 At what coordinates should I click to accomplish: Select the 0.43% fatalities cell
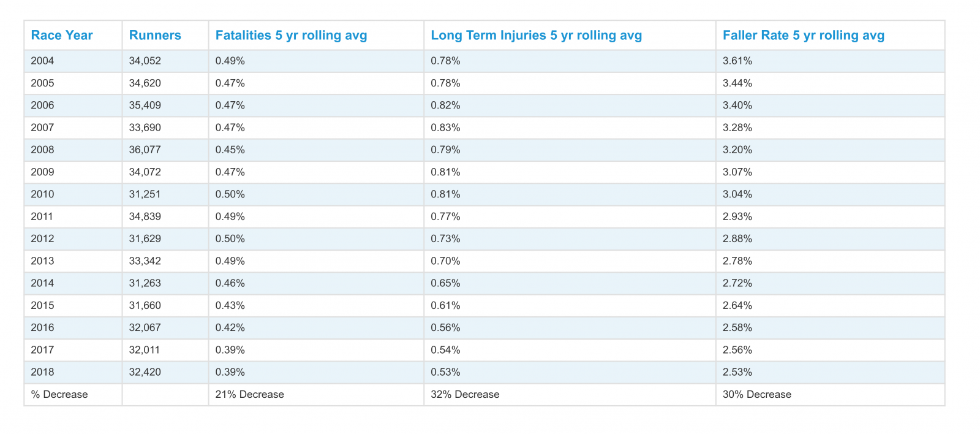coord(230,305)
